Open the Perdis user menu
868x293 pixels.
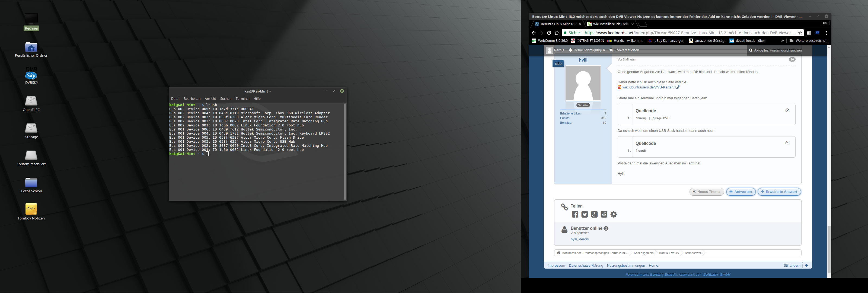click(x=555, y=50)
